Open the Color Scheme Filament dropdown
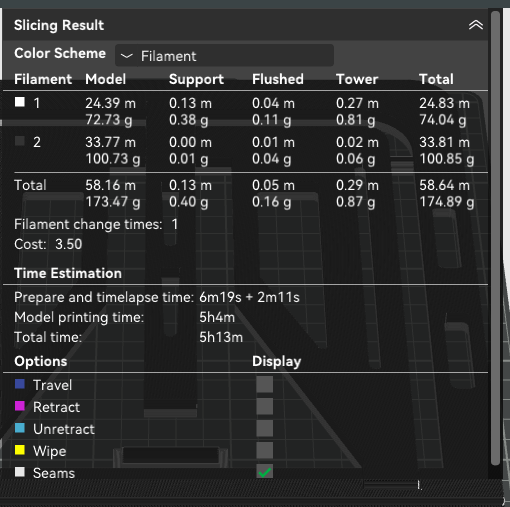Screen dimensions: 510x507 pyautogui.click(x=224, y=55)
